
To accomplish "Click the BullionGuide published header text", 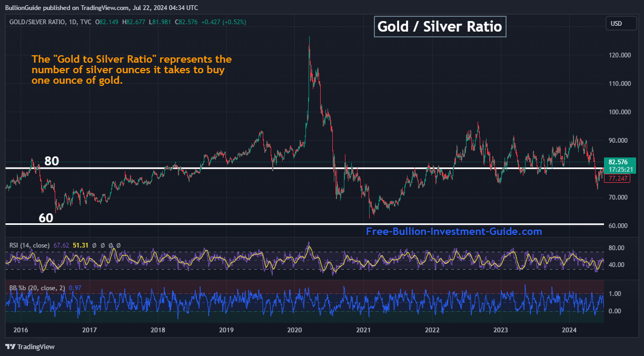I will coord(101,7).
